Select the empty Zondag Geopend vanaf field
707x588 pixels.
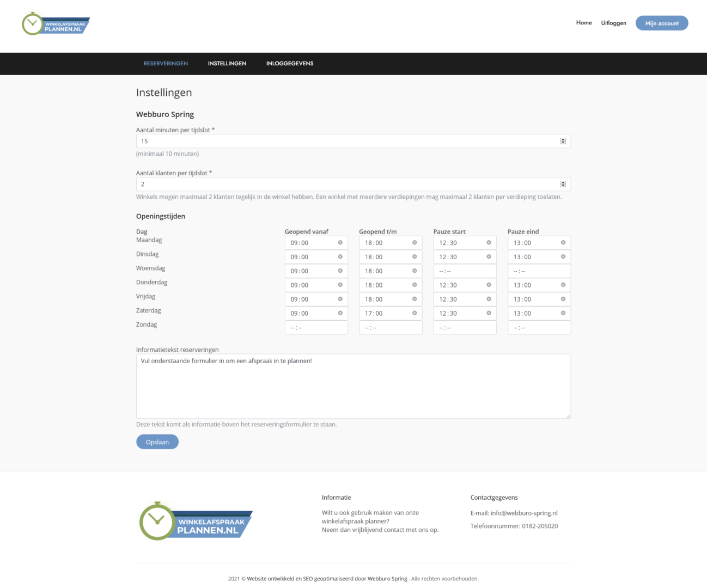tap(316, 328)
